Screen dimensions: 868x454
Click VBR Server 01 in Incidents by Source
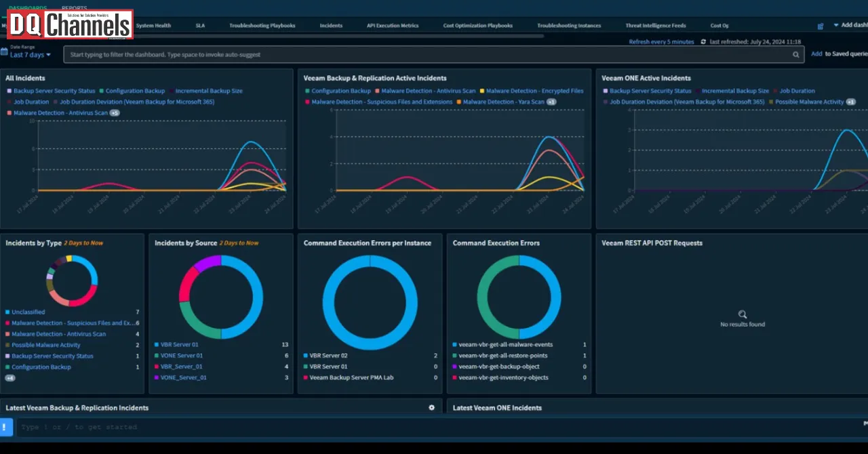179,345
